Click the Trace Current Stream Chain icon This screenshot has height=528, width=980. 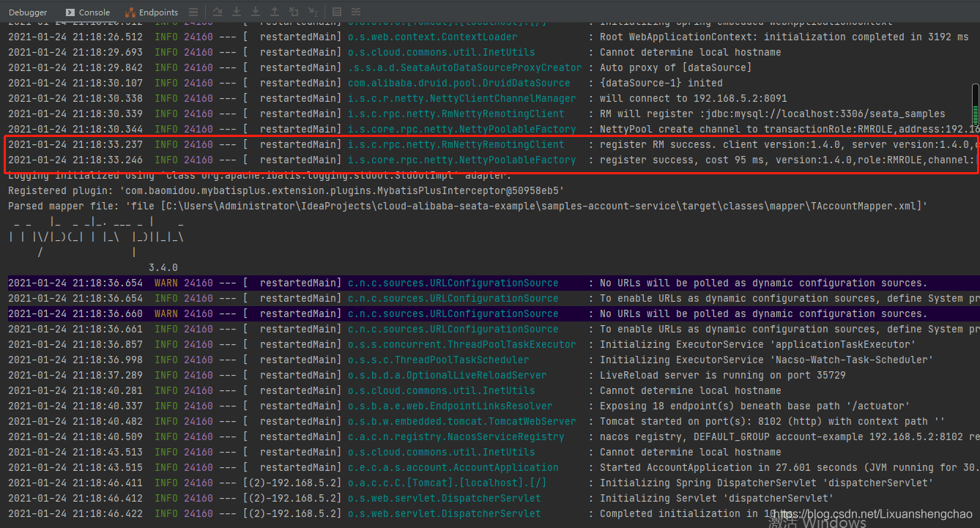(356, 12)
